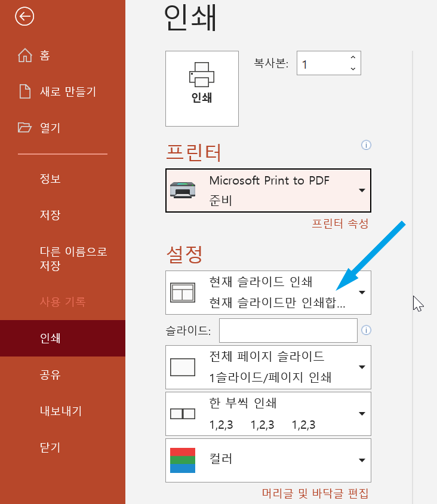Click the info icon next to 프린터

coord(366,145)
